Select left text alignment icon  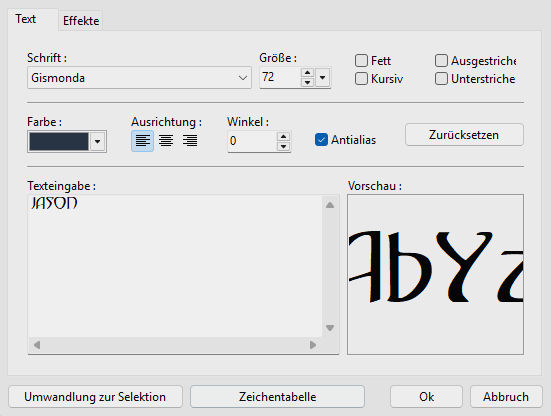[x=142, y=141]
